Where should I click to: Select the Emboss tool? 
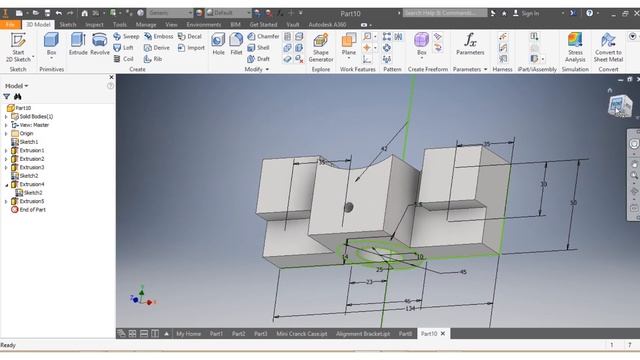coord(158,36)
